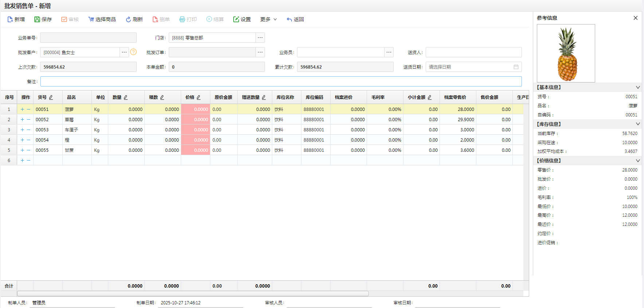The height and width of the screenshot is (308, 644).
Task: Click the horizontal scrollbar under the table
Action: point(193,293)
